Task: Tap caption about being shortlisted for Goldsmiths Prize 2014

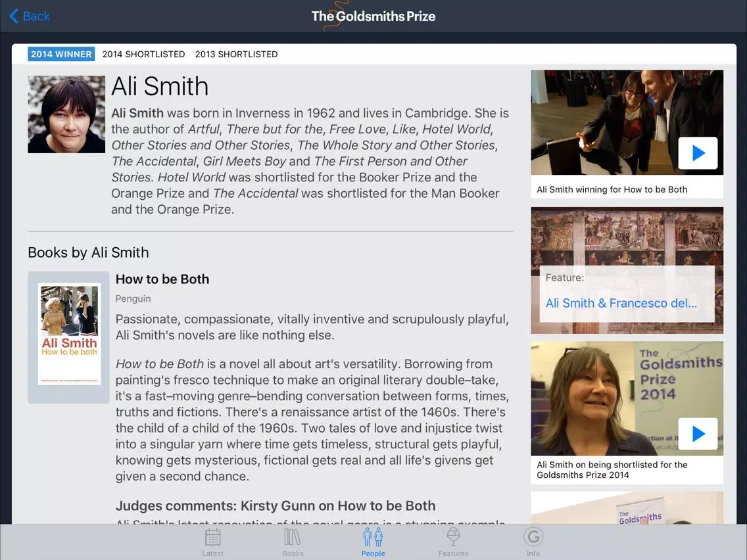Action: click(x=612, y=469)
